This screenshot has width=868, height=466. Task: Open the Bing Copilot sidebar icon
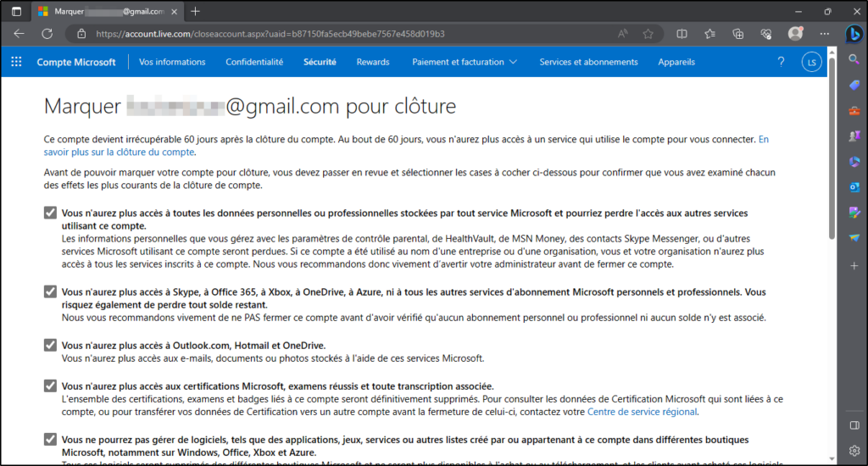854,34
